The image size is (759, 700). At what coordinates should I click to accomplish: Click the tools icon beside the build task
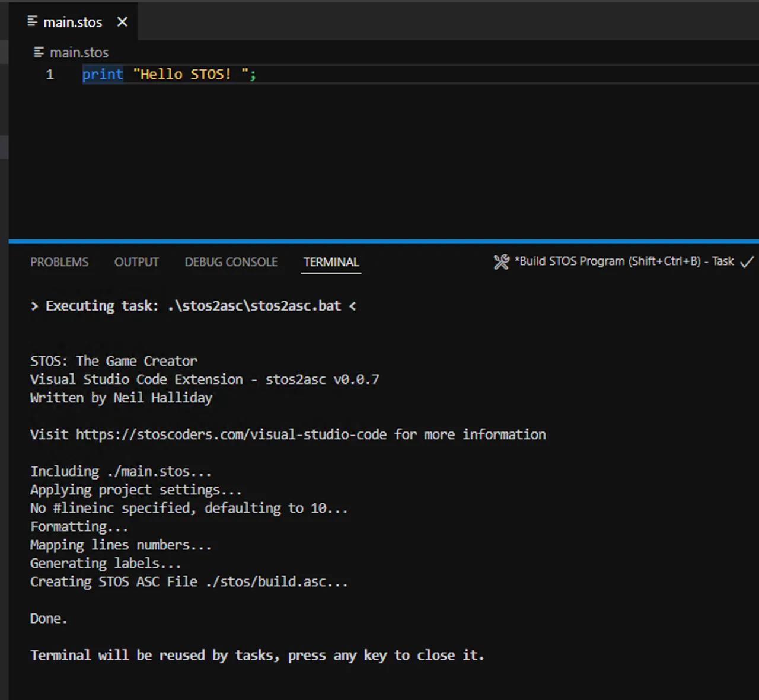(502, 261)
